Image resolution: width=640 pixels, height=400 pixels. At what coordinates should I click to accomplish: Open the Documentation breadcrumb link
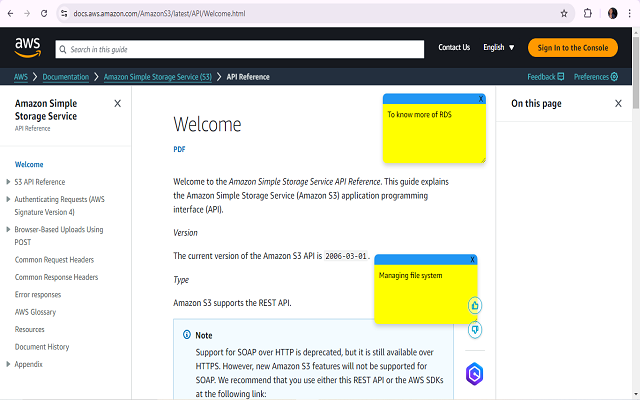(66, 77)
